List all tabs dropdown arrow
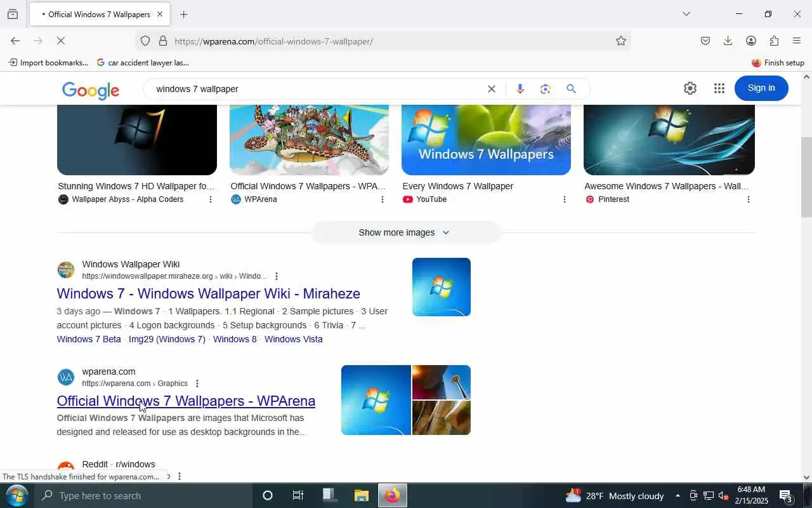Image resolution: width=812 pixels, height=508 pixels. pos(686,14)
